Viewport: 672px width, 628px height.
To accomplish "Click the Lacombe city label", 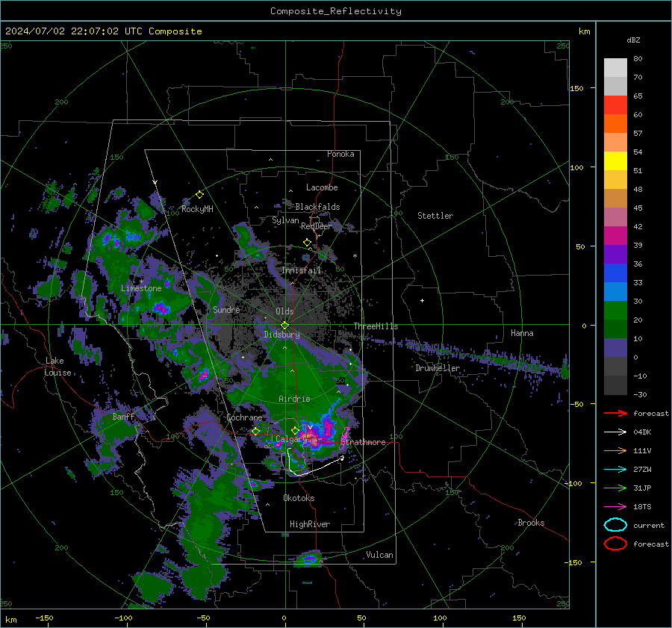I will pos(322,187).
